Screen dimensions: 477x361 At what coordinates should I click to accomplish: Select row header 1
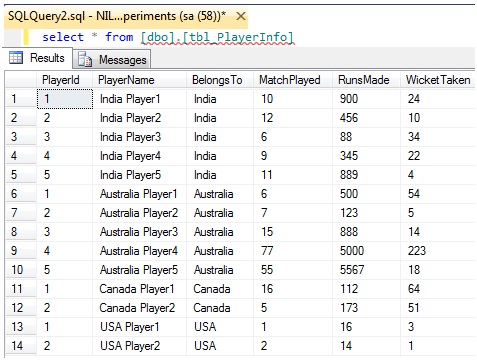point(21,99)
